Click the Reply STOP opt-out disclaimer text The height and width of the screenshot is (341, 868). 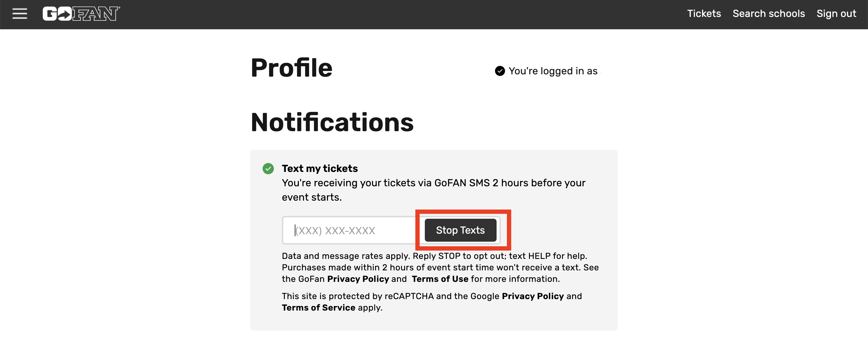point(434,256)
